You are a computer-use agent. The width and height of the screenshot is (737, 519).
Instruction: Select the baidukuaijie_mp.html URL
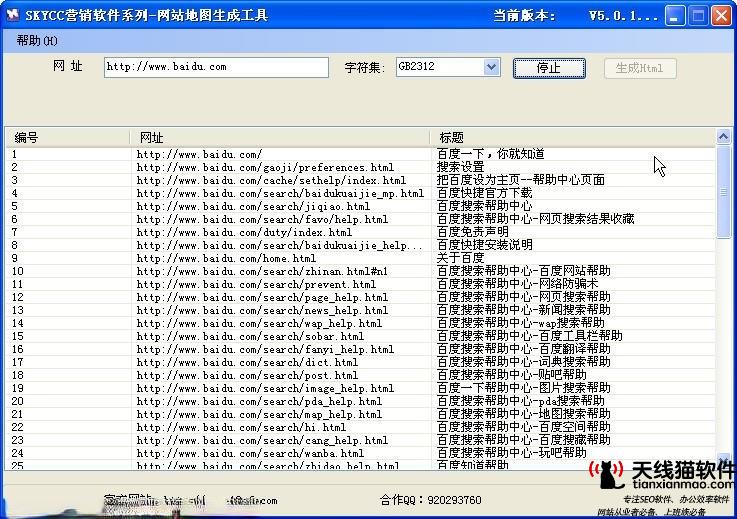[x=280, y=193]
